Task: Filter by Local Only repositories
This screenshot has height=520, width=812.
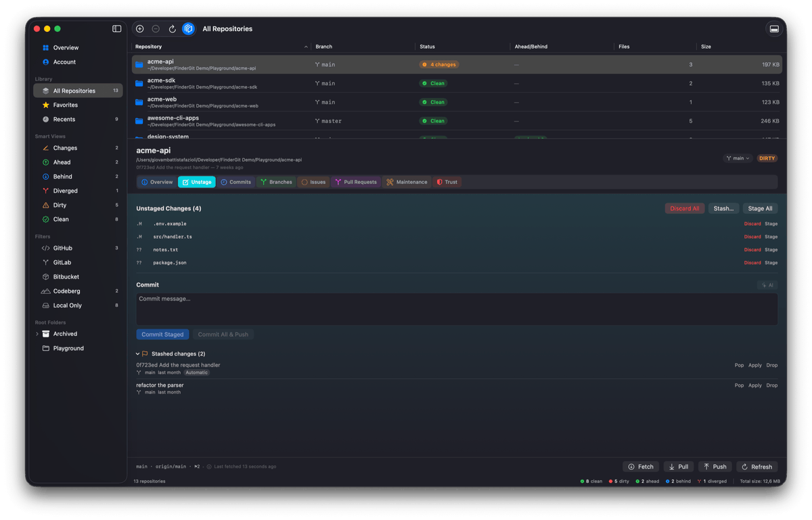Action: tap(78, 306)
